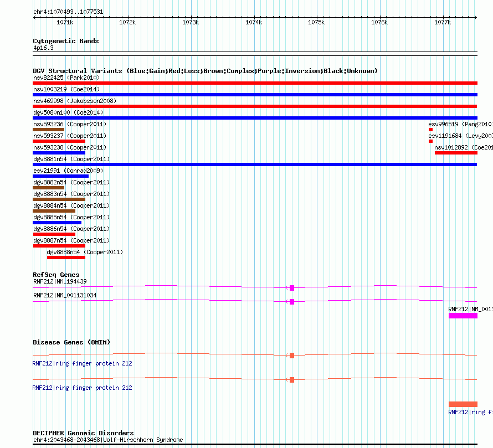Viewport: 493px width, 448px height.
Task: Open the truncated RNF212|ring link at right
Action: pyautogui.click(x=470, y=412)
